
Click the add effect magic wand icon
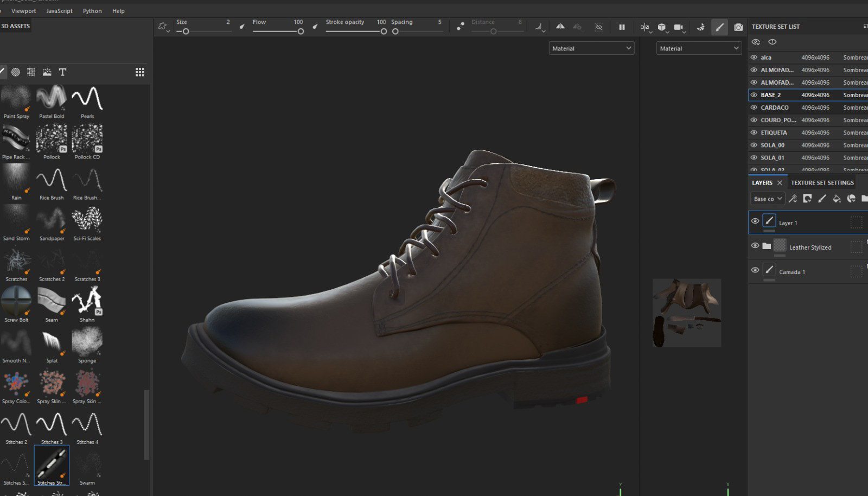(x=793, y=199)
